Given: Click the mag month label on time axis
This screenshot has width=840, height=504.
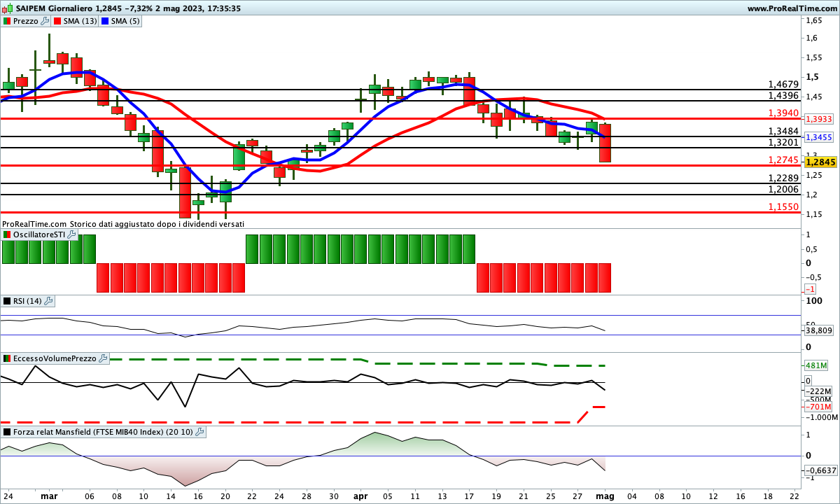Looking at the screenshot, I should click(x=605, y=495).
